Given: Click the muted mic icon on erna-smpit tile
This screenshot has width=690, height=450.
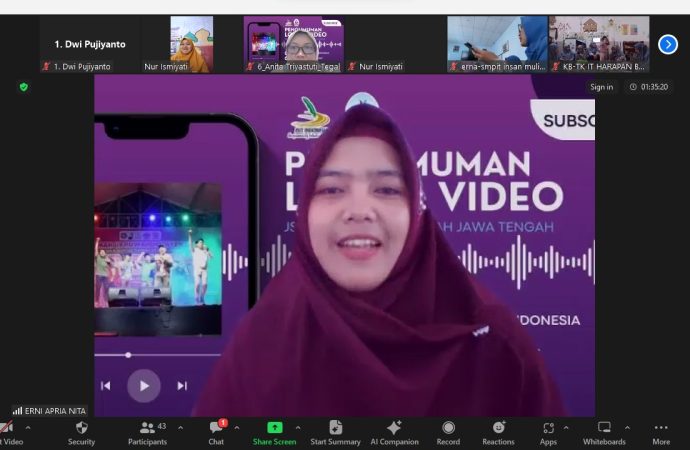Looking at the screenshot, I should click(x=454, y=66).
